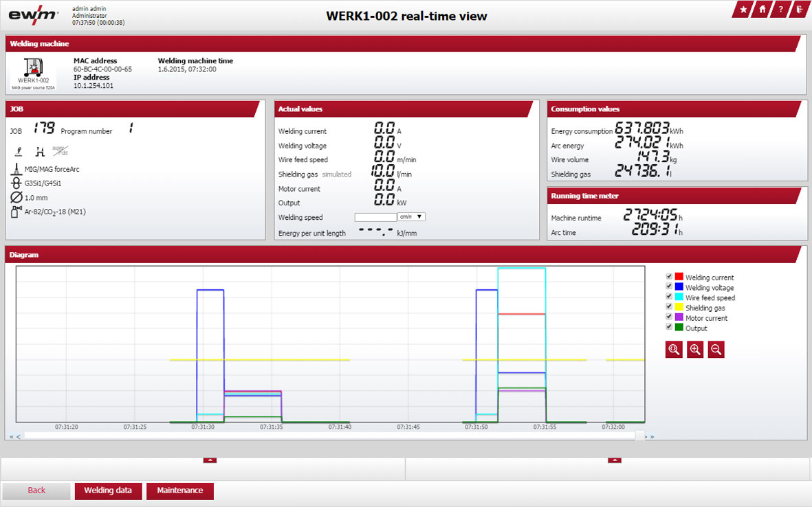This screenshot has height=507, width=812.
Task: Reset diagram zoom with fit magnifier icon
Action: click(x=674, y=350)
